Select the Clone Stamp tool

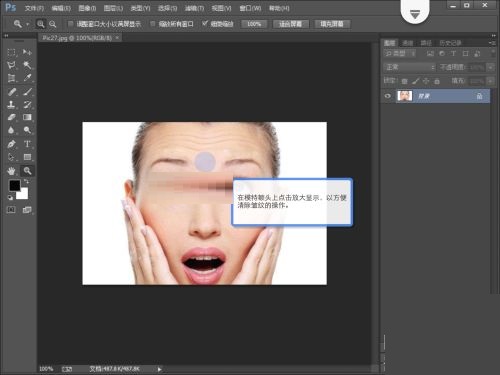click(x=11, y=104)
